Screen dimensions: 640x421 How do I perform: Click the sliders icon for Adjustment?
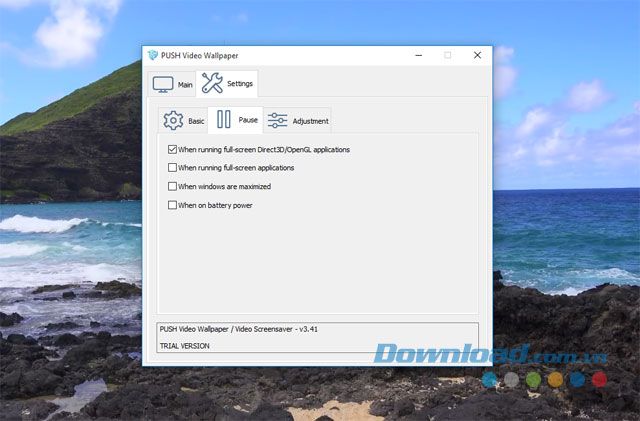(x=278, y=120)
